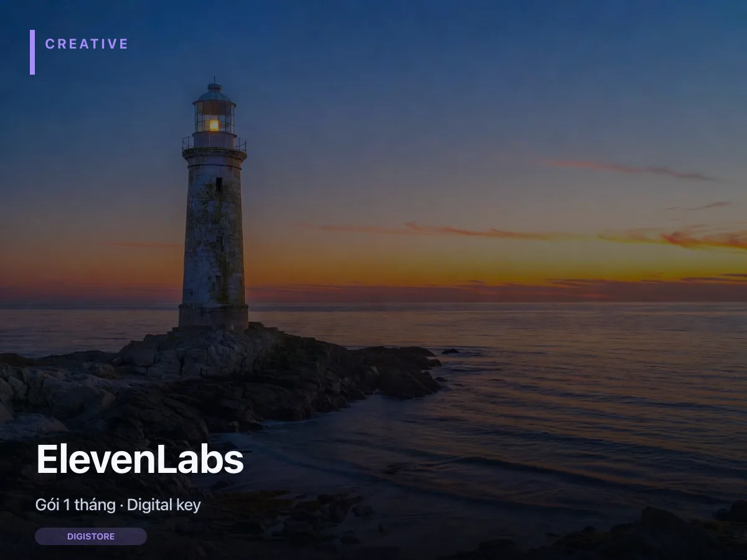Click the CREATIVE category label
747x560 pixels.
pyautogui.click(x=87, y=44)
